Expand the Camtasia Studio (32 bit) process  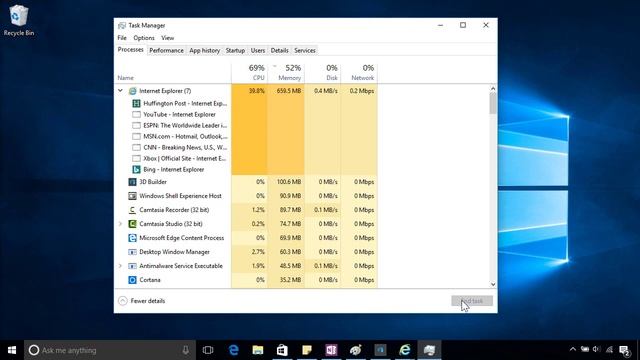tap(120, 224)
